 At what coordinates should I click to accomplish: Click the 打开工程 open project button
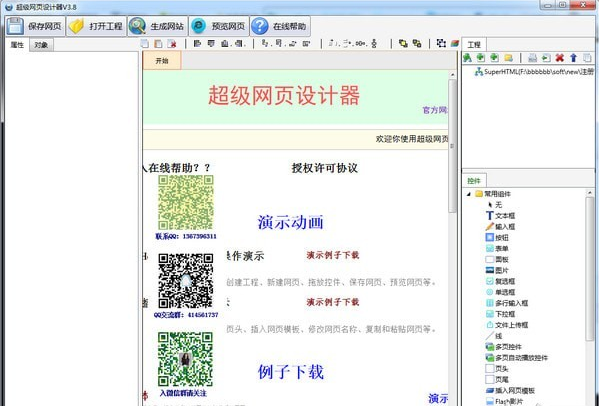[x=96, y=26]
